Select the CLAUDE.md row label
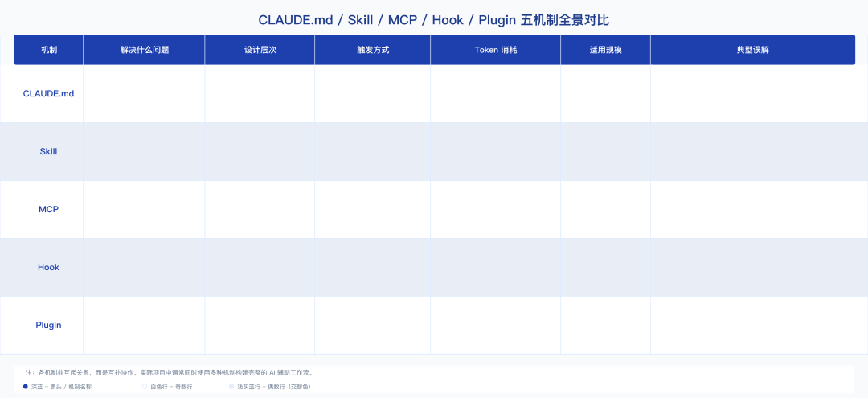868x398 pixels. click(x=49, y=93)
